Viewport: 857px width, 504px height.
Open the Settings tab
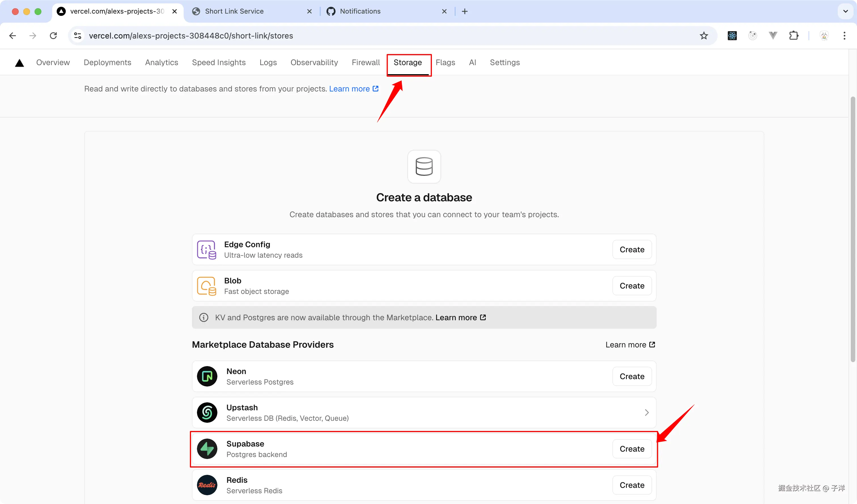[504, 63]
